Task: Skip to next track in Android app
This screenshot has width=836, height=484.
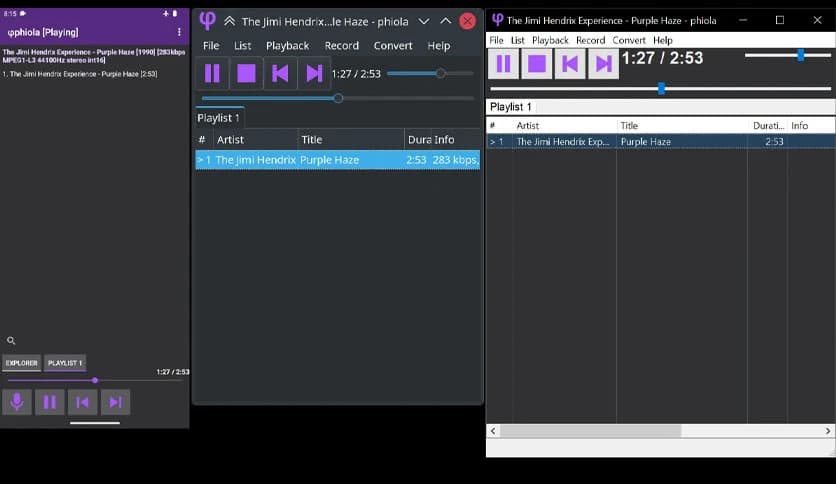Action: pyautogui.click(x=116, y=402)
